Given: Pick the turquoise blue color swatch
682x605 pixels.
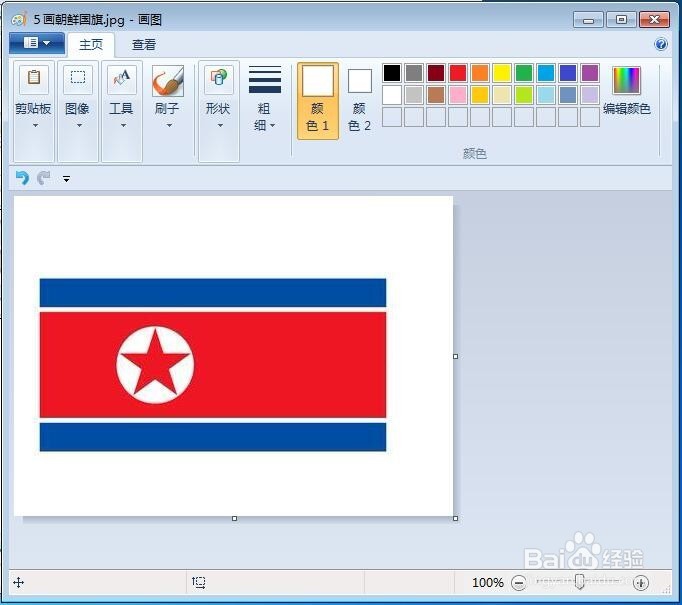Looking at the screenshot, I should click(546, 73).
